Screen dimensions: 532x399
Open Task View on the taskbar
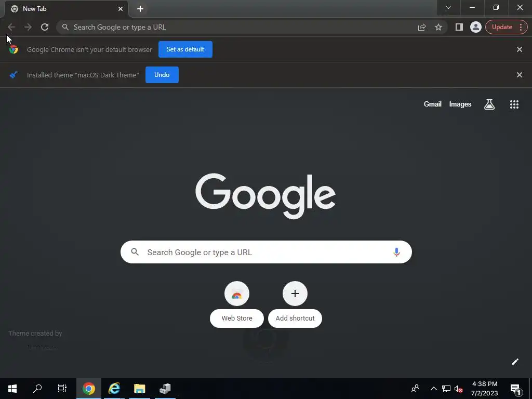[62, 389]
